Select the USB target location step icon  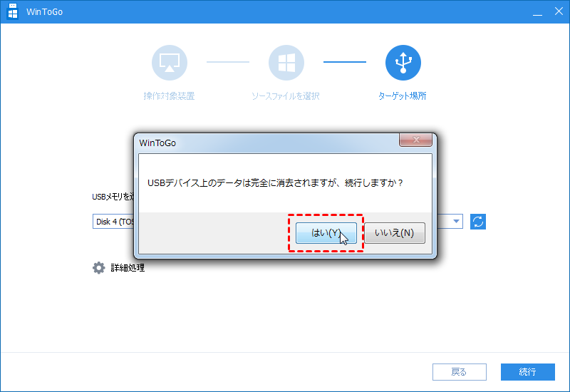403,63
